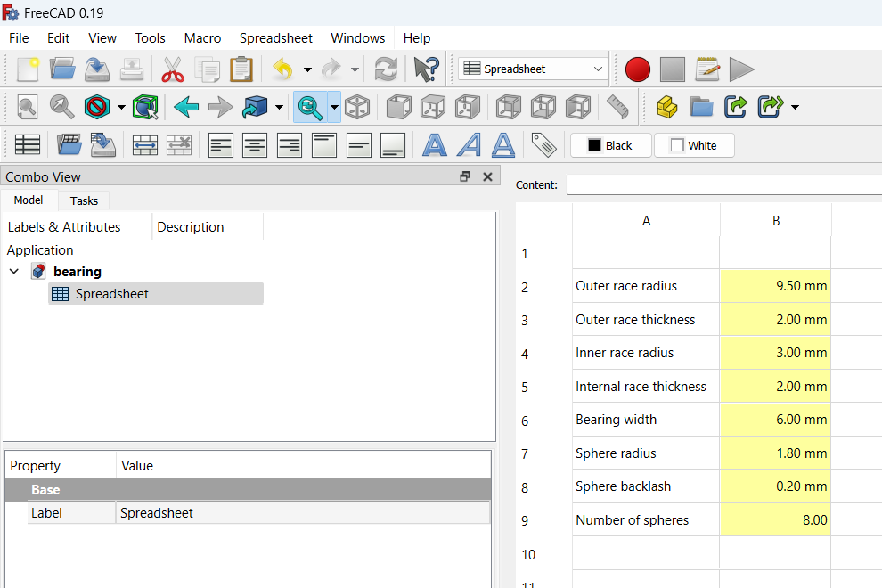Screen dimensions: 882x588
Task: Open the link navigation dropdown arrow
Action: [x=279, y=108]
